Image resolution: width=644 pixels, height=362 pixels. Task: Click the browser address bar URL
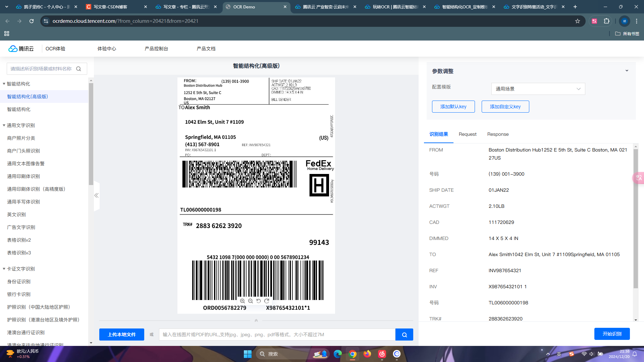pos(125,21)
